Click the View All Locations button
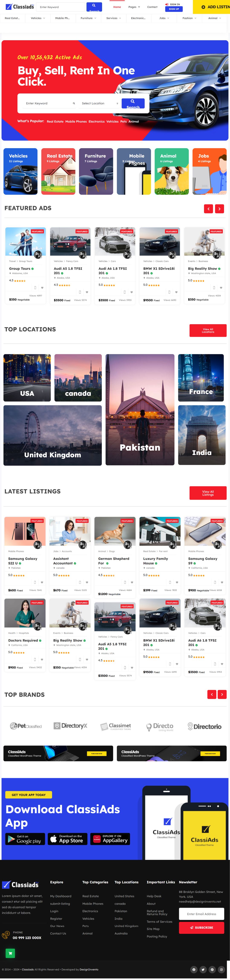The width and height of the screenshot is (230, 980). pos(208,330)
